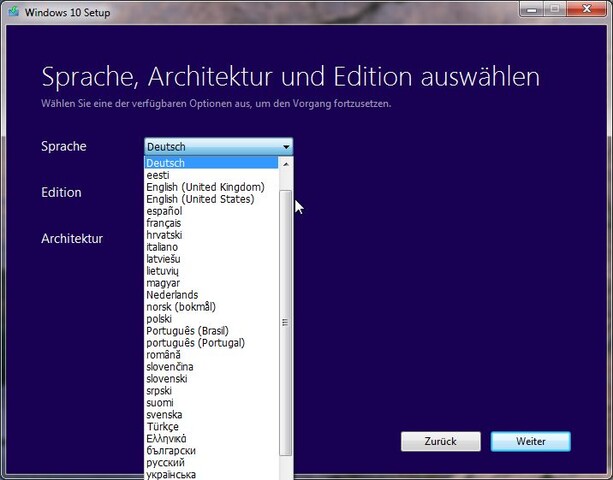Choose українська at the list bottom

[212, 475]
